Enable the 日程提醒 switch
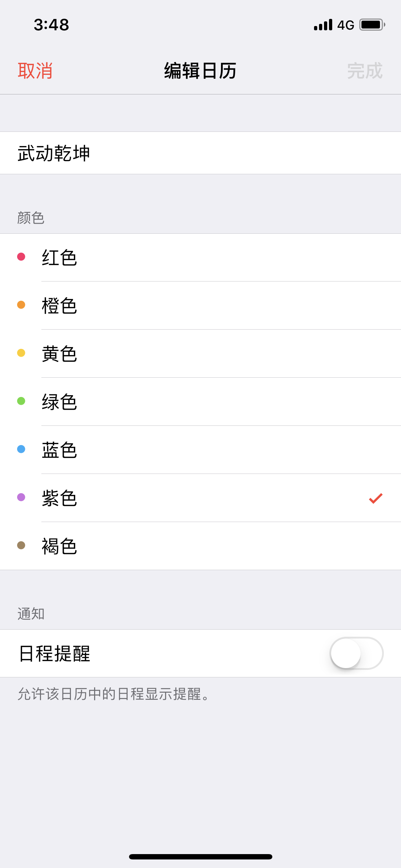401x868 pixels. point(356,653)
